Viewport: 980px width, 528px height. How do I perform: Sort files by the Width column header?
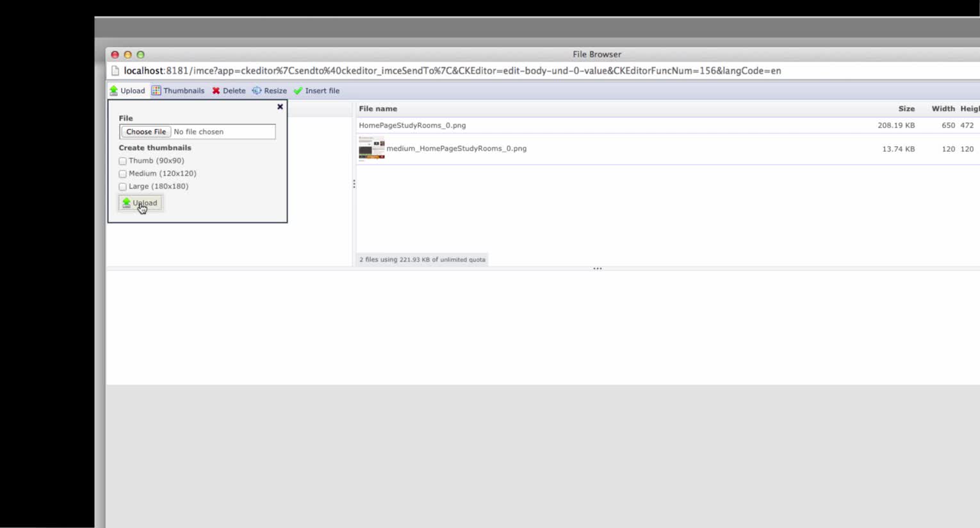[943, 109]
